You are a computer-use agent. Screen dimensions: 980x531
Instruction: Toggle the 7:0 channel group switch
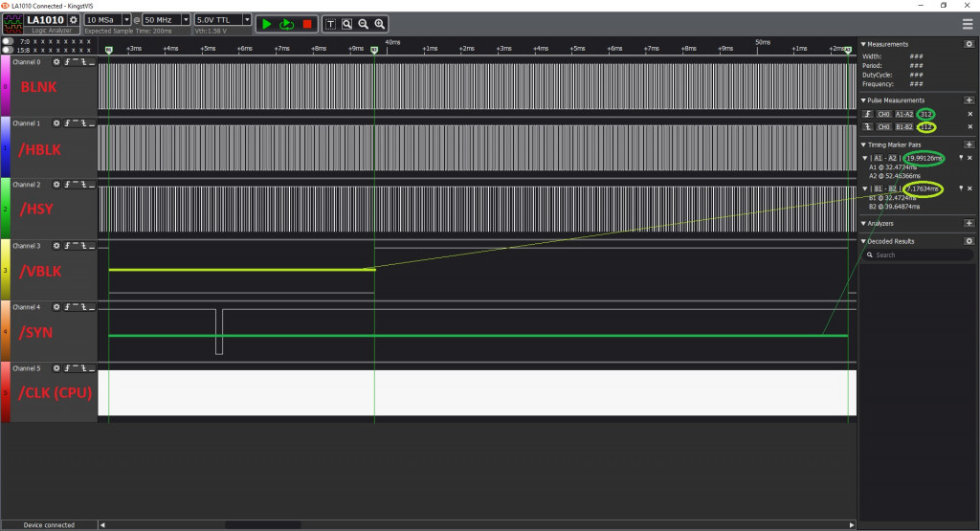coord(8,41)
